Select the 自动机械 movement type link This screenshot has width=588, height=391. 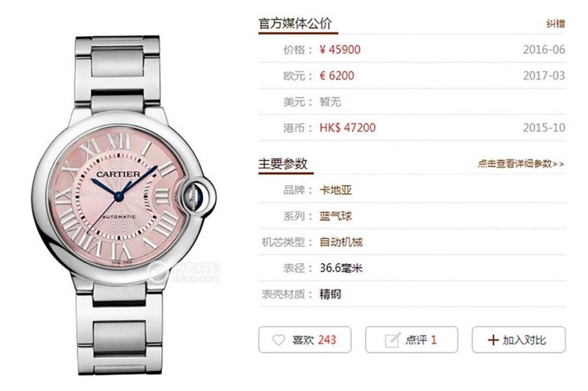341,242
